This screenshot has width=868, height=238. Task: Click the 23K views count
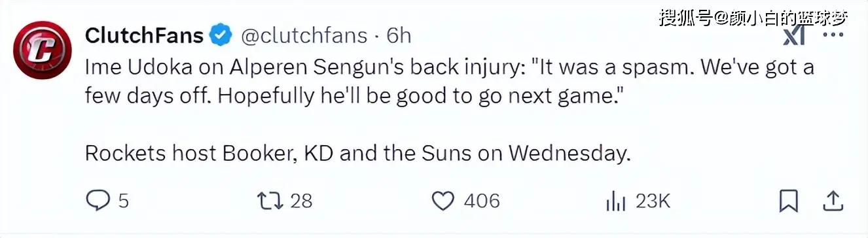(652, 201)
